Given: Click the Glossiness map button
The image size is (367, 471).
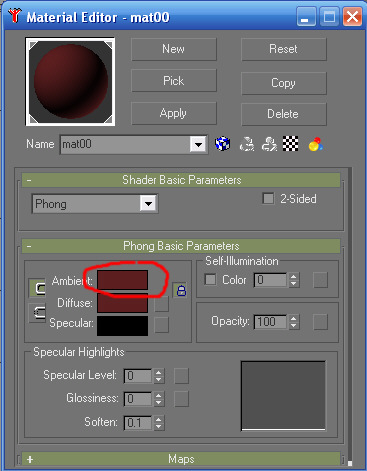Looking at the screenshot, I should click(x=181, y=399).
